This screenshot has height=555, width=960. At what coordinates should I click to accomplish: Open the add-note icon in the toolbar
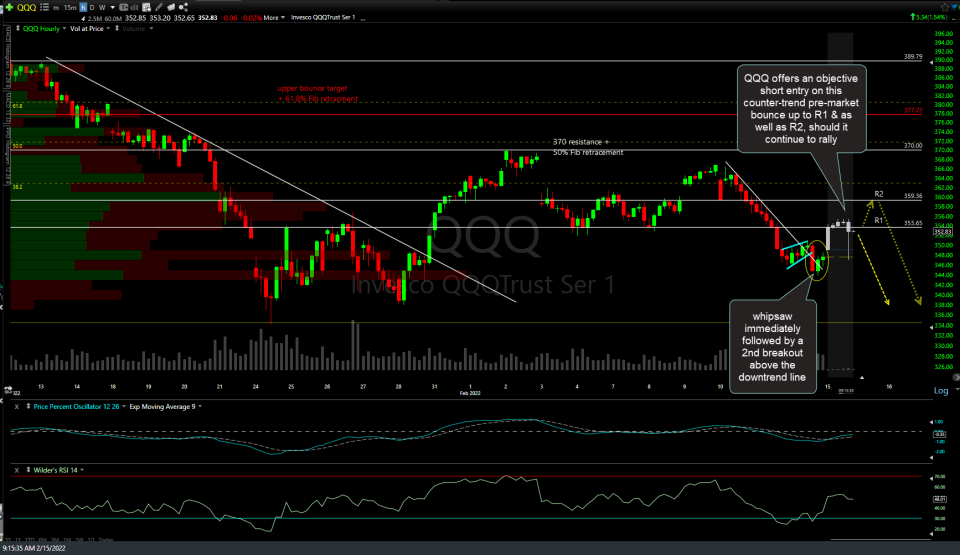click(x=146, y=7)
